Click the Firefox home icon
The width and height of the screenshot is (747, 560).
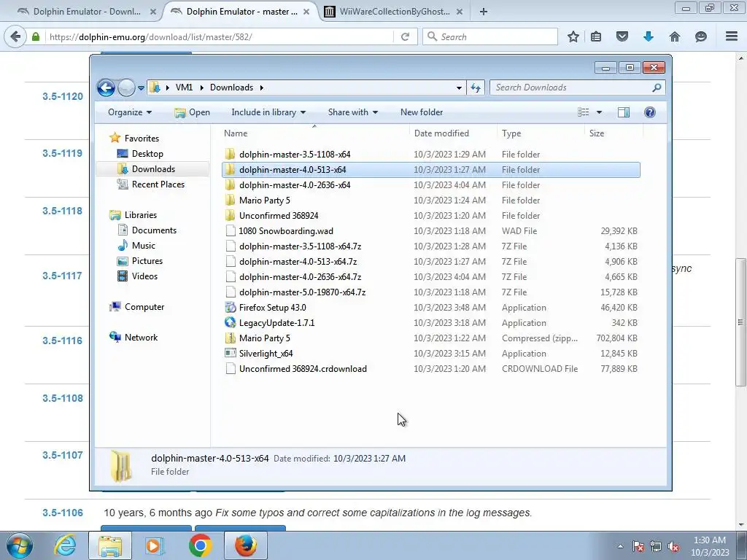click(x=675, y=36)
